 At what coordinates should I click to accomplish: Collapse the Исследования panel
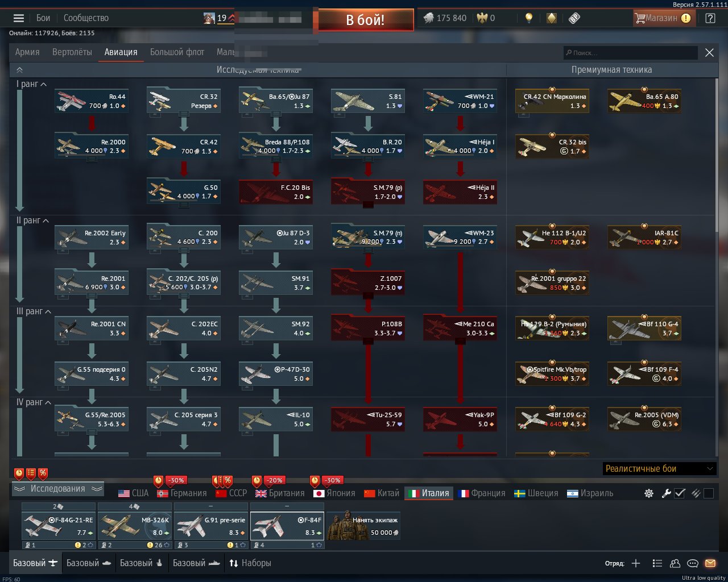click(x=57, y=489)
